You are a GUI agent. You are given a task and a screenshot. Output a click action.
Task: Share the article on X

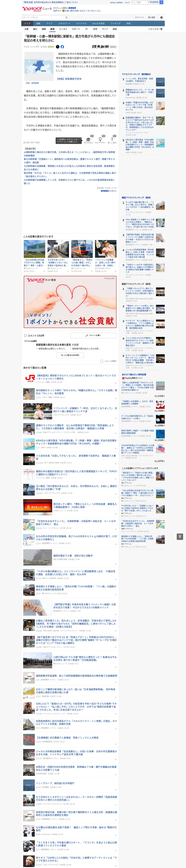pos(57,47)
